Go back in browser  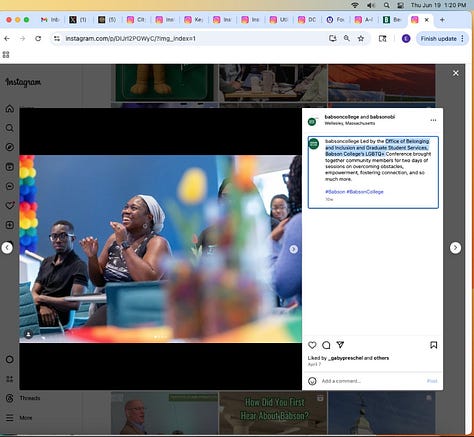point(7,39)
